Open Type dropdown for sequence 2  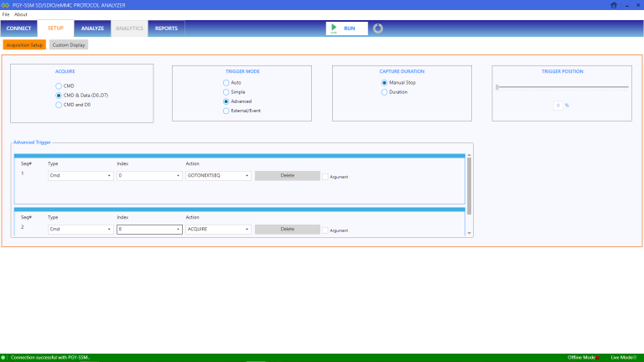point(80,230)
